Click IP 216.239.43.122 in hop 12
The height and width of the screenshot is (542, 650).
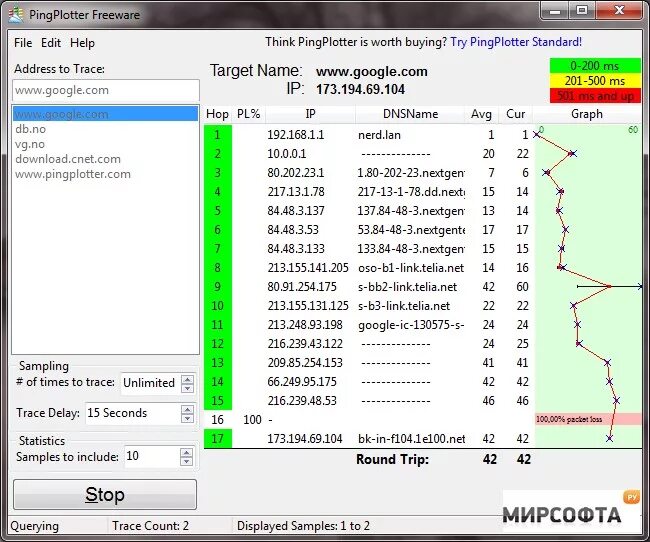(x=305, y=344)
